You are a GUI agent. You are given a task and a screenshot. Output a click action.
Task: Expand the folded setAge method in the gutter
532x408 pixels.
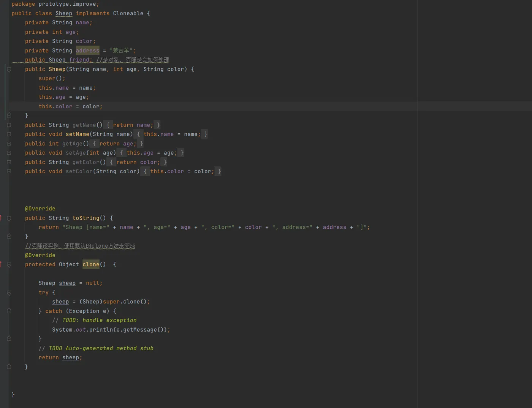9,153
